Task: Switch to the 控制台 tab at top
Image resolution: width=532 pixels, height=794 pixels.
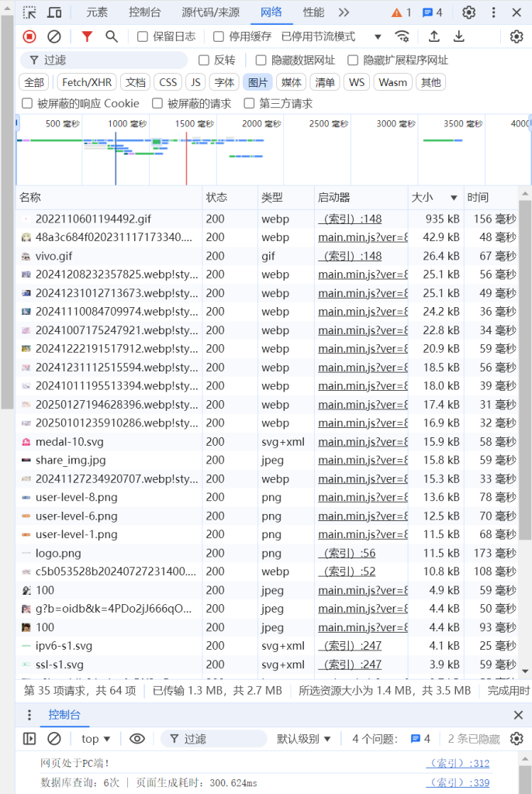Action: pos(145,12)
